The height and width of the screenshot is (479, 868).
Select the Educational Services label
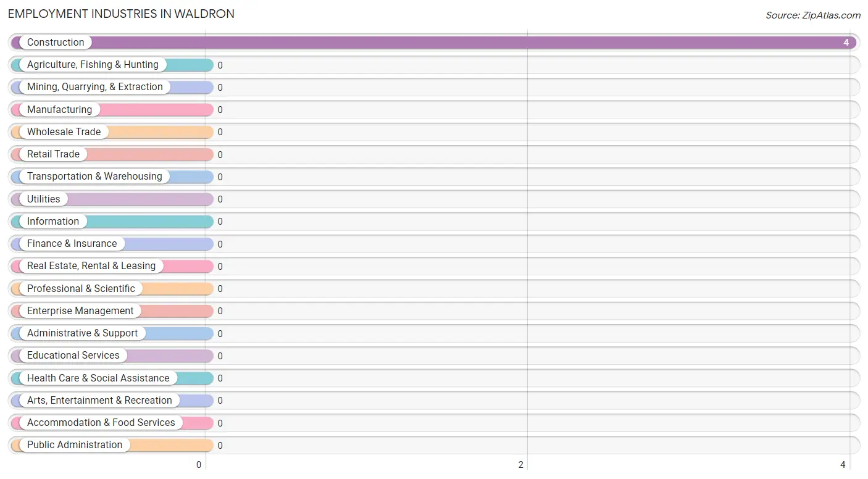73,356
